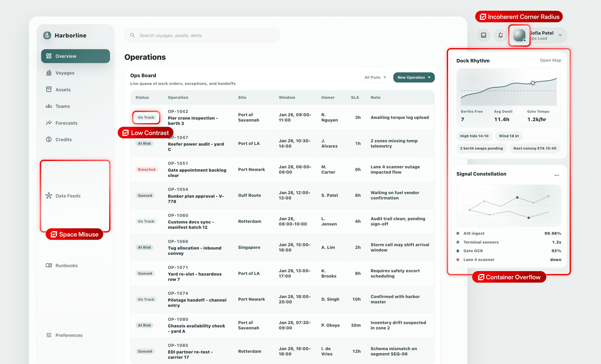
Task: Select the Overview item in the sidebar
Action: (75, 56)
